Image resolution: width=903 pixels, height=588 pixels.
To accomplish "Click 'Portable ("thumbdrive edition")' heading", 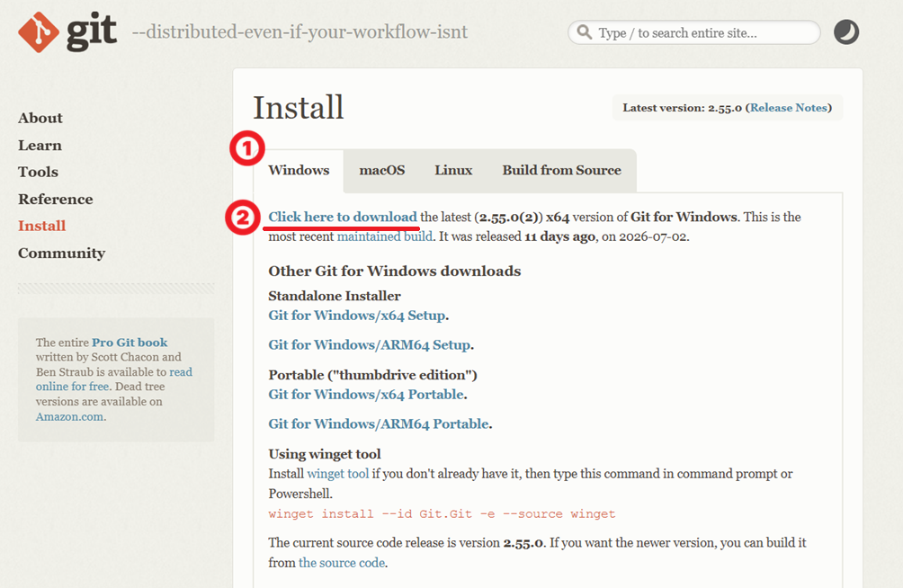I will 372,374.
